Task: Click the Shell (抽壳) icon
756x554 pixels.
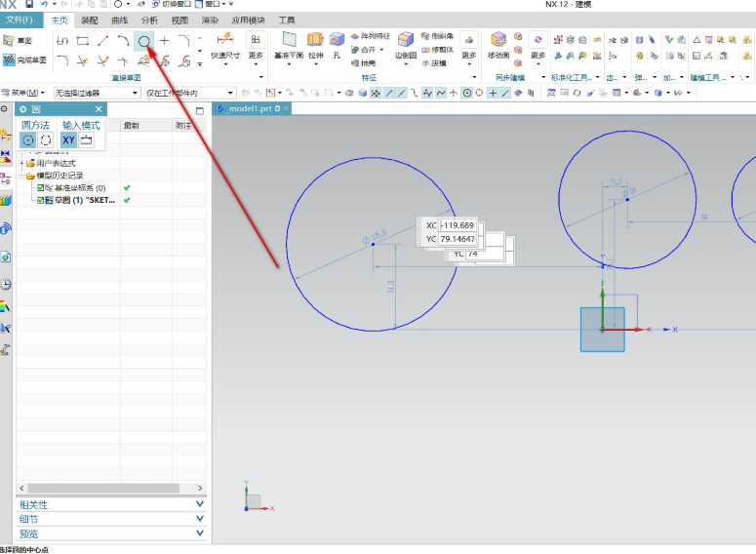Action: point(355,63)
